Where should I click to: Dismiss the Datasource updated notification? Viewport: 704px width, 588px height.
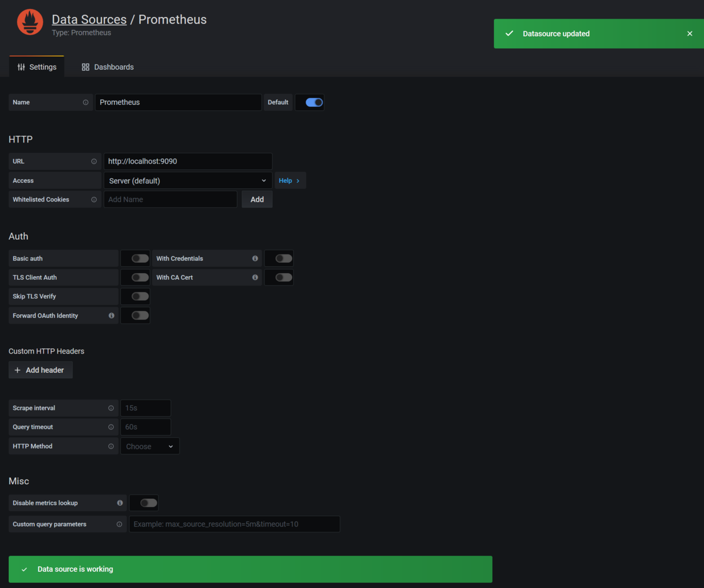point(690,33)
